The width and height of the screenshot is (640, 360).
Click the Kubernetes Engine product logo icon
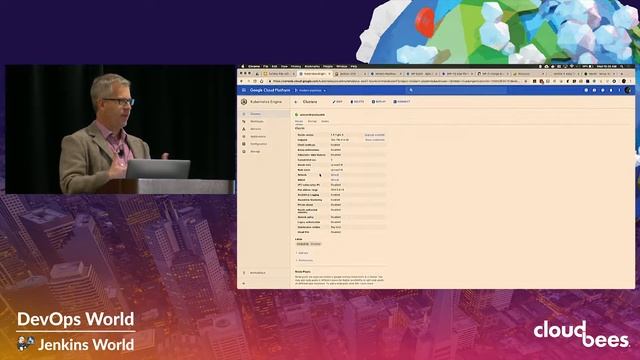(x=244, y=102)
